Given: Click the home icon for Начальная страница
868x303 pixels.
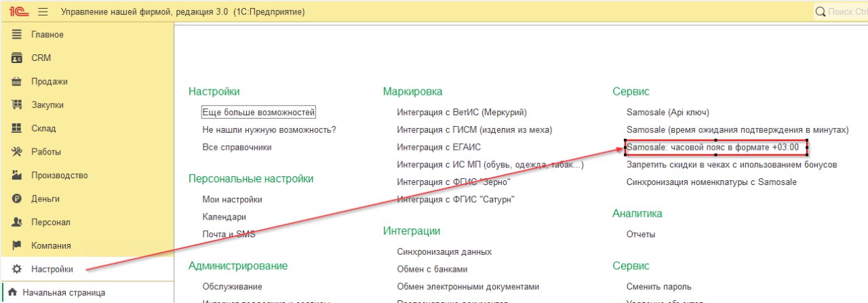Looking at the screenshot, I should click(12, 293).
